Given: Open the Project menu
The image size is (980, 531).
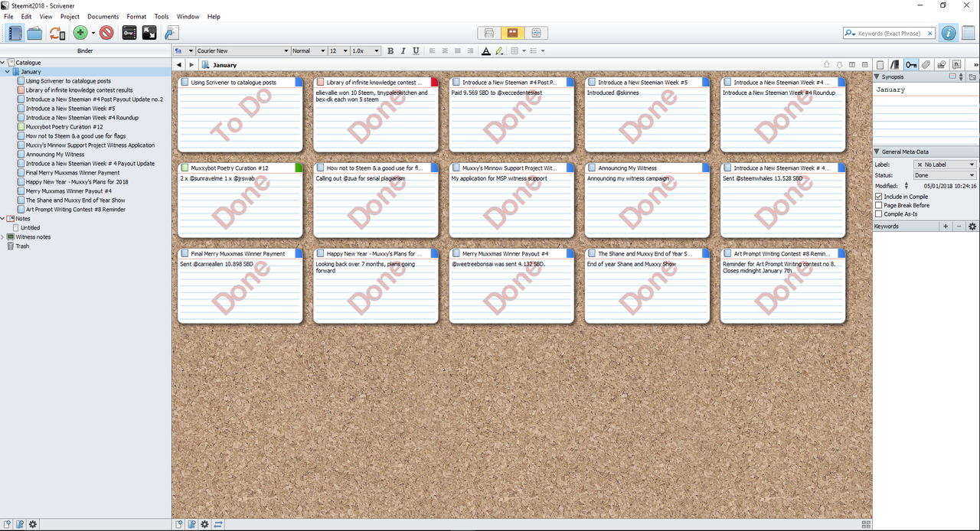Looking at the screenshot, I should point(70,16).
